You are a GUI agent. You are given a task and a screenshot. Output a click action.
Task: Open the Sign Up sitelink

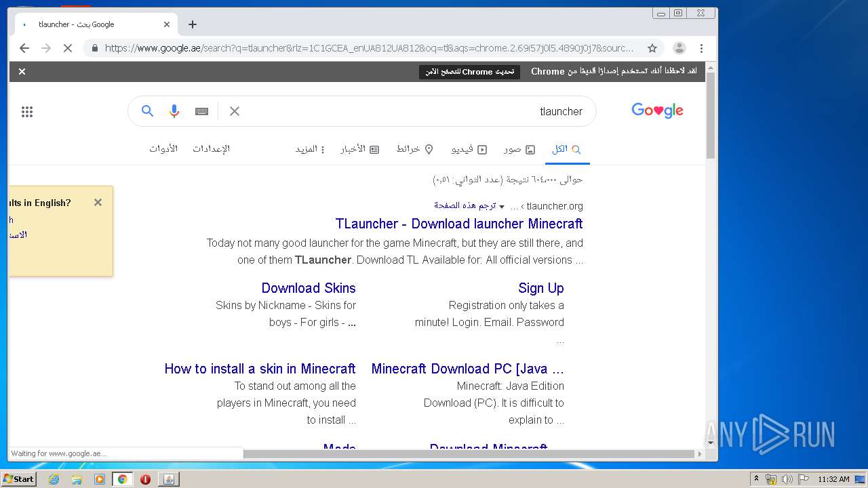click(541, 288)
